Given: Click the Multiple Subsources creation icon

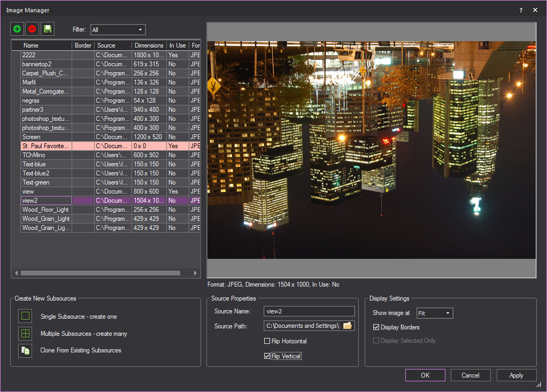Looking at the screenshot, I should 25,333.
